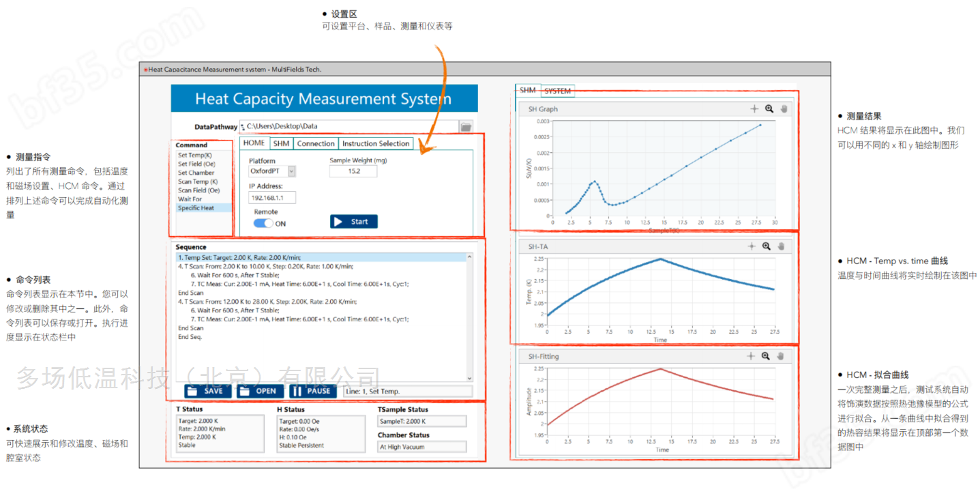The width and height of the screenshot is (980, 496).
Task: Select sequence line '1. Temp Set: Target: 2.00 K'
Action: (x=321, y=257)
